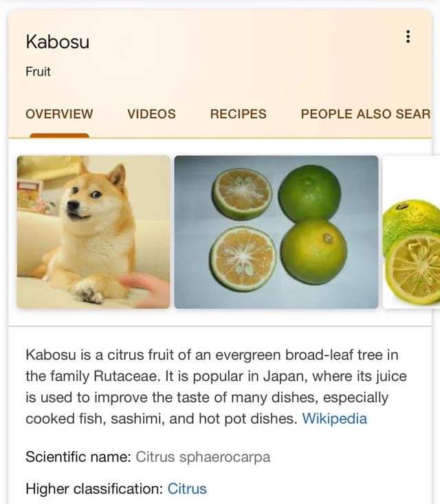Follow the Wikipedia link
This screenshot has height=504, width=440.
click(335, 419)
